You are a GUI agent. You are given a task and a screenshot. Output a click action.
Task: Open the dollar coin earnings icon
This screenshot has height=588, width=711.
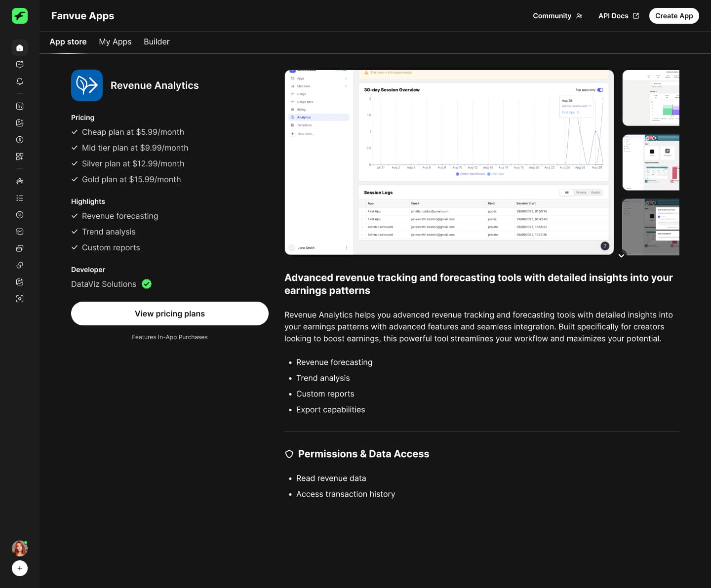(x=20, y=140)
